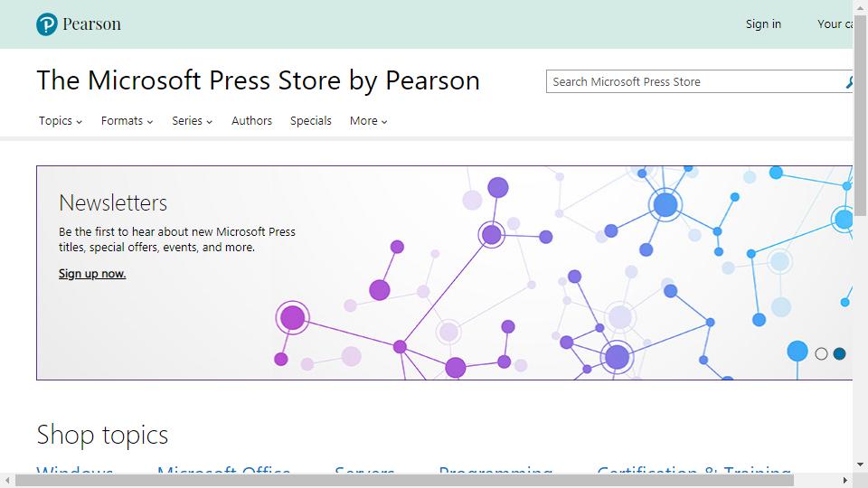868x488 pixels.
Task: Click the Microsoft Press Store title heading
Action: (x=258, y=80)
